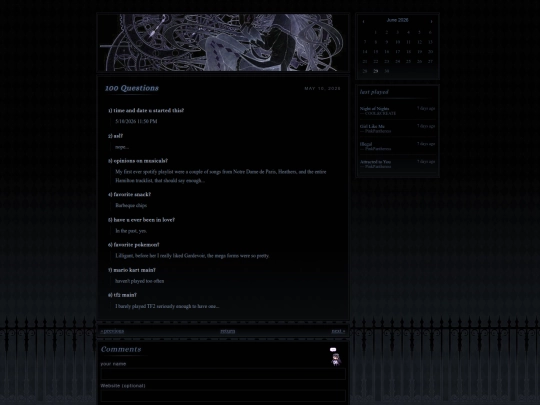Click the answer Barbeque chips
Viewport: 540px width, 405px height.
[131, 206]
